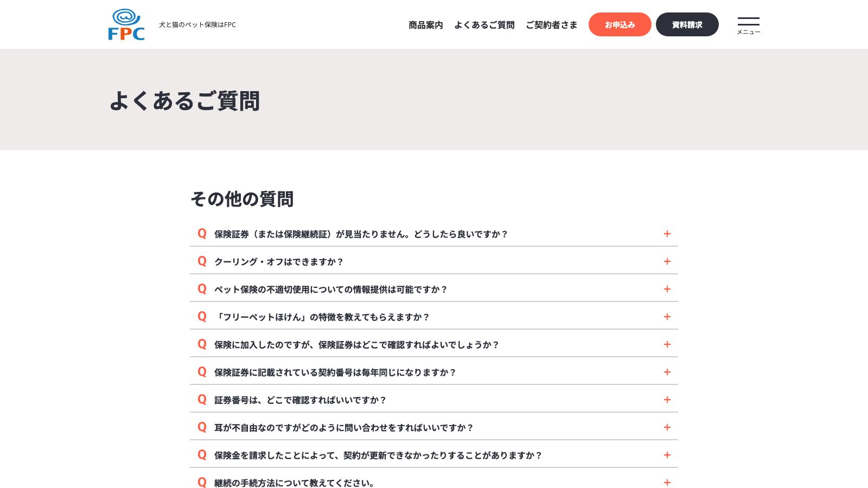Expand plus icon for 保険証券はどこで確認 question
The width and height of the screenshot is (868, 488).
coord(667,344)
